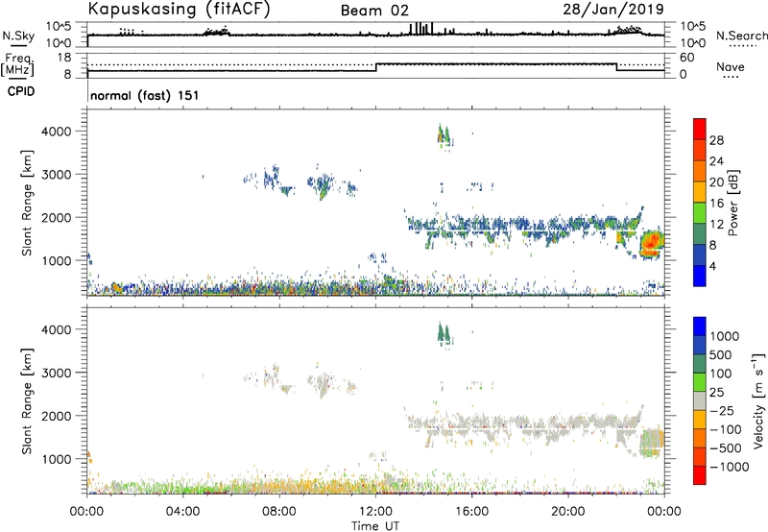Screen dimensions: 768x532
Task: Click the date "28/Jan/2019"
Action: click(613, 10)
